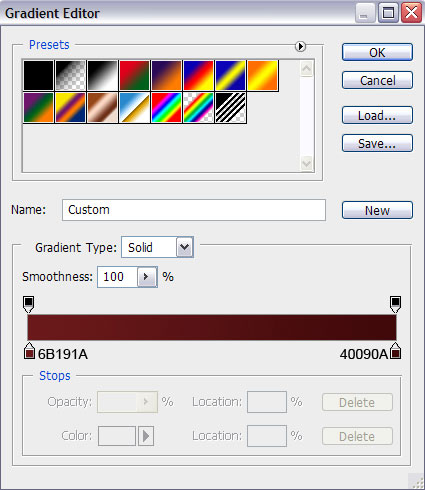Select the black solid gradient preset
The width and height of the screenshot is (425, 490).
(38, 75)
